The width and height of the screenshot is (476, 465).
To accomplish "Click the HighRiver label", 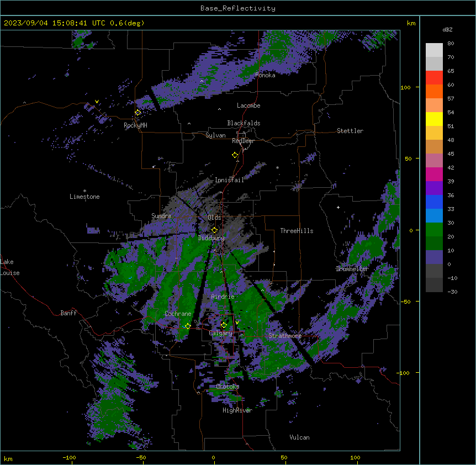I will click(237, 410).
